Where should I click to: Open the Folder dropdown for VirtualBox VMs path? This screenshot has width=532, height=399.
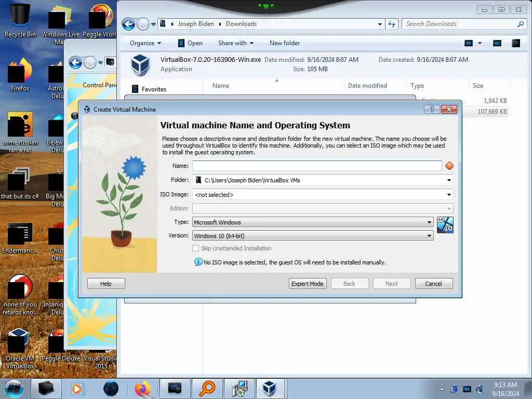tap(449, 180)
